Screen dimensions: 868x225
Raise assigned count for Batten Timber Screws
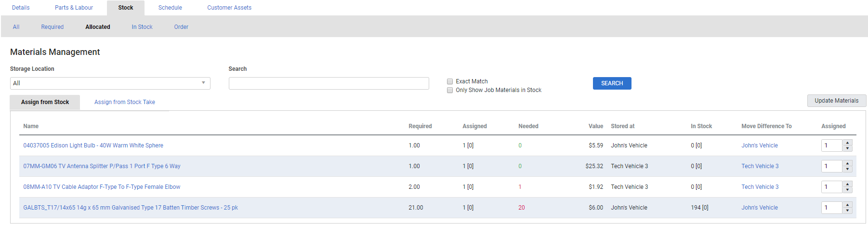pos(847,205)
